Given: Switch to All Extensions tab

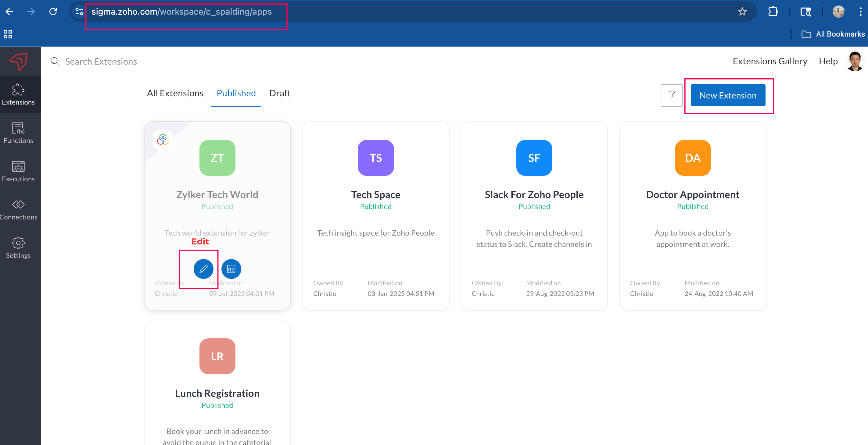Looking at the screenshot, I should [x=175, y=93].
